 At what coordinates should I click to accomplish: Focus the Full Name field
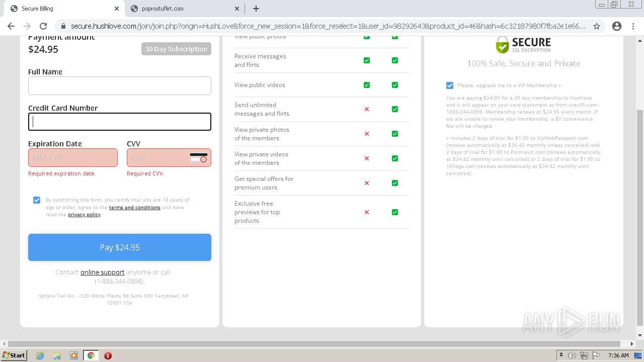pos(120,85)
